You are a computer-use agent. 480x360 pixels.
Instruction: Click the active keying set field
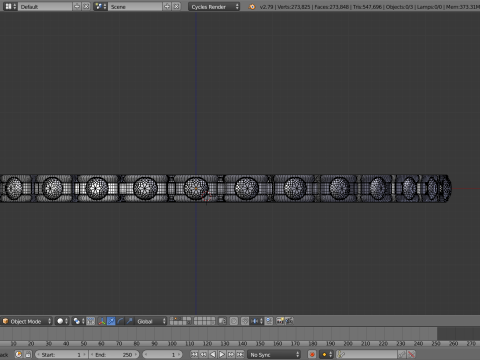(x=367, y=354)
